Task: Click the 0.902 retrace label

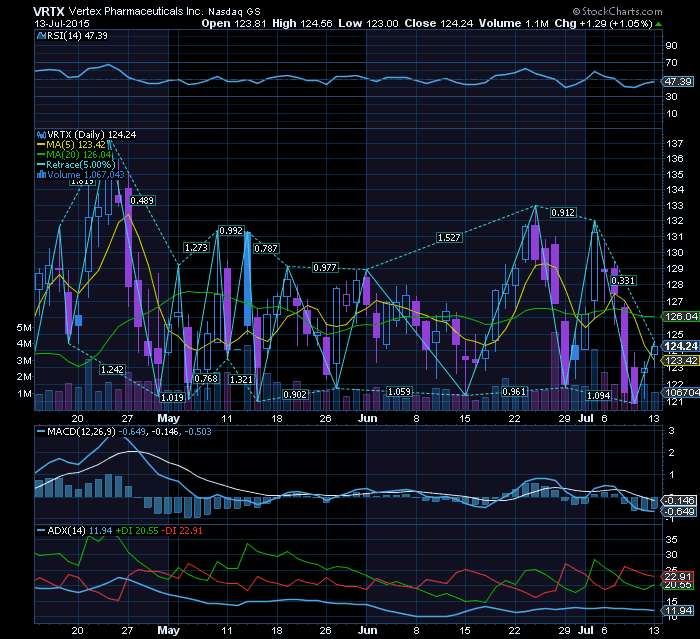Action: coord(295,395)
